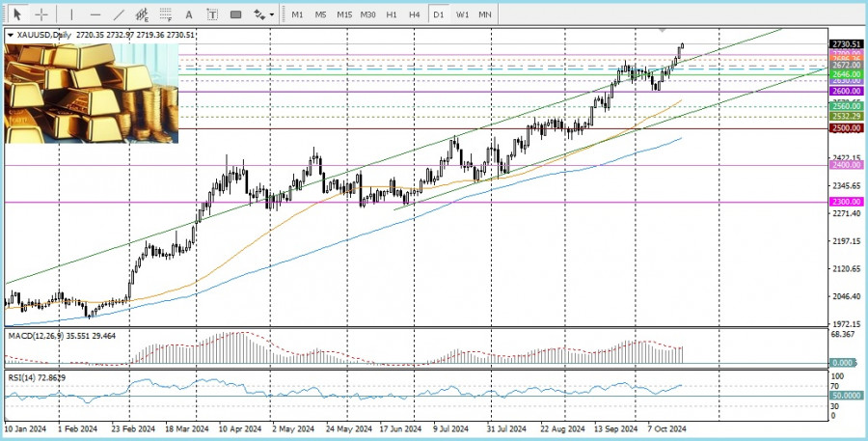Click the 2120.65 price axis value
The width and height of the screenshot is (868, 441).
pyautogui.click(x=847, y=268)
